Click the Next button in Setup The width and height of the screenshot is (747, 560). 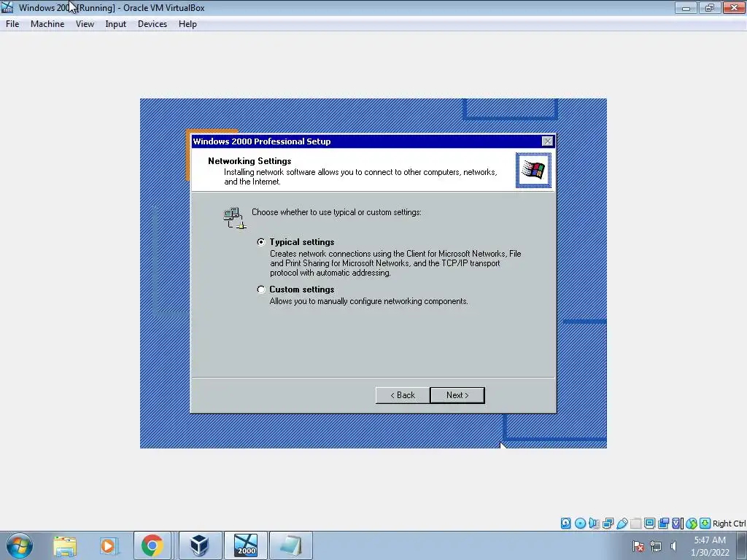457,395
